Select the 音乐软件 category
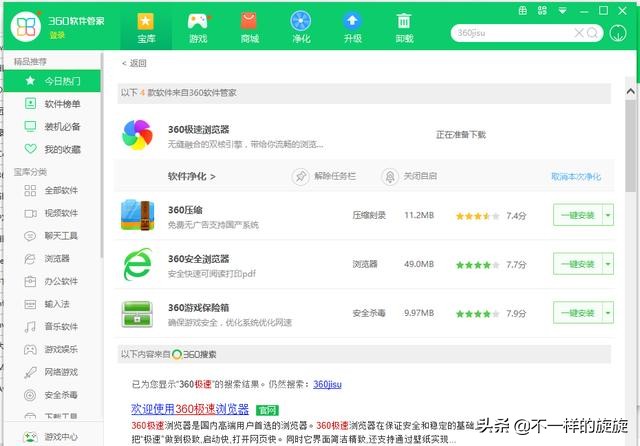Image resolution: width=640 pixels, height=446 pixels. click(x=52, y=326)
